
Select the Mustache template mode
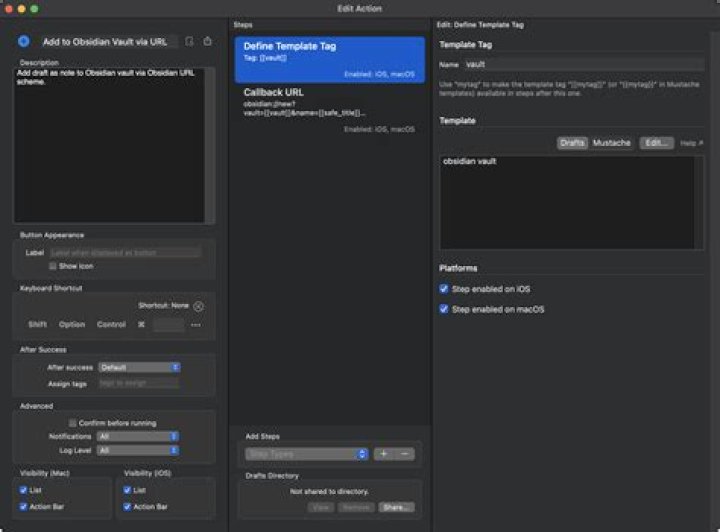612,143
